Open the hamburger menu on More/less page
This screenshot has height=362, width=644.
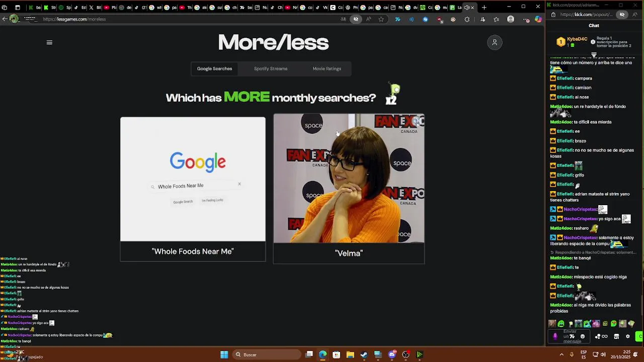[x=49, y=43]
